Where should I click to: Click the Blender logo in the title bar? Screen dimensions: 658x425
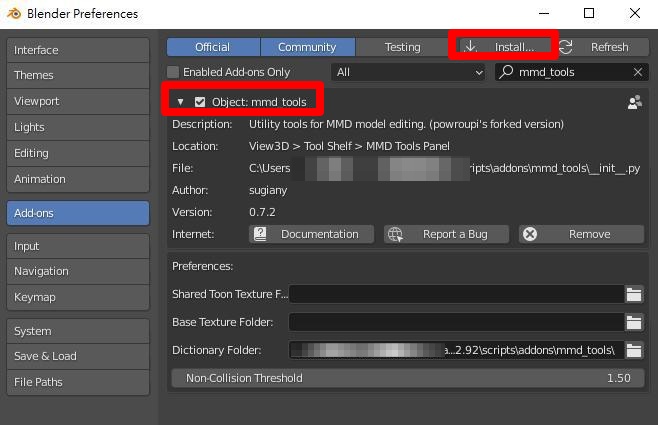14,13
